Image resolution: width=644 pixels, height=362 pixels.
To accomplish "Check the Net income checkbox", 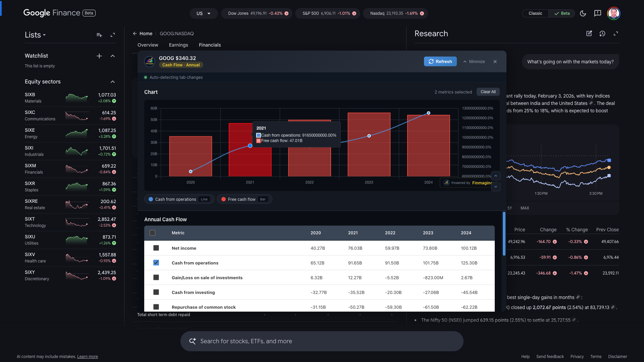I will 156,248.
